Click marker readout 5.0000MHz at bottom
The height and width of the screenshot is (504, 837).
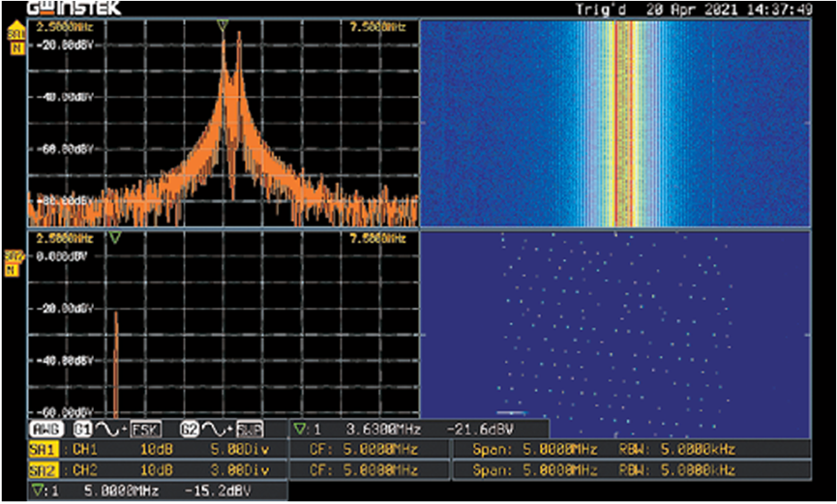(x=121, y=490)
